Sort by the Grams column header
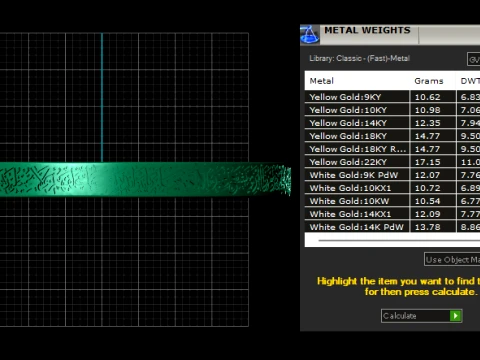 (x=432, y=81)
